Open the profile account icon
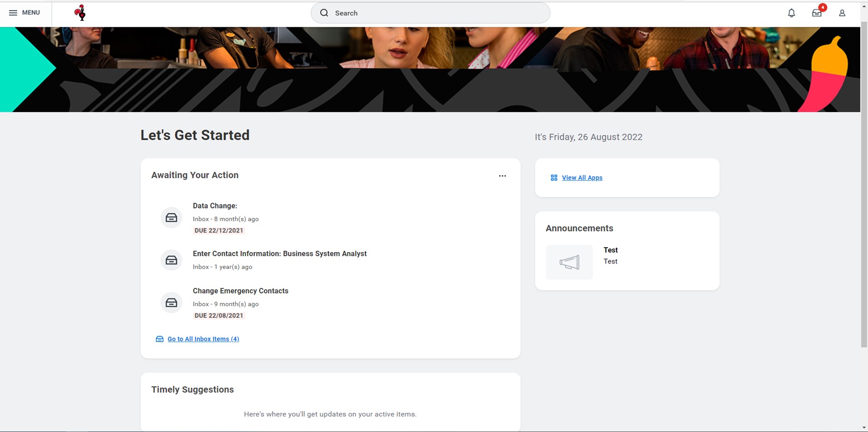The image size is (868, 432). pos(842,13)
